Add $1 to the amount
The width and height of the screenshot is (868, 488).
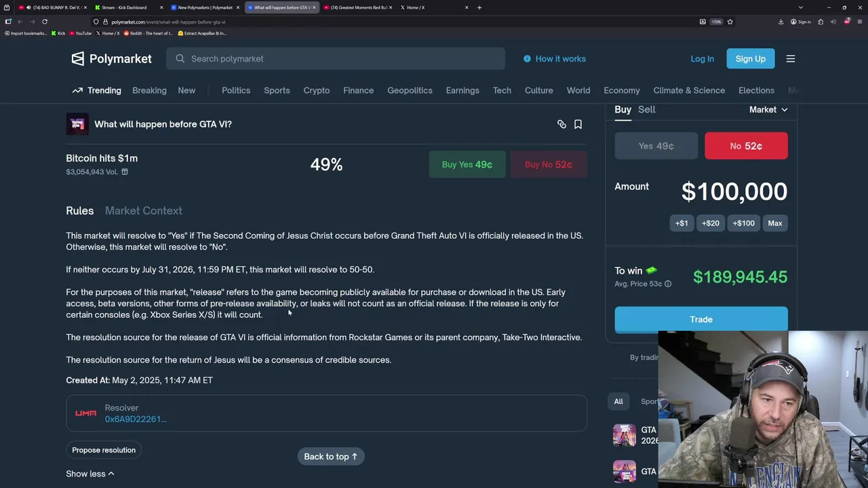point(682,223)
